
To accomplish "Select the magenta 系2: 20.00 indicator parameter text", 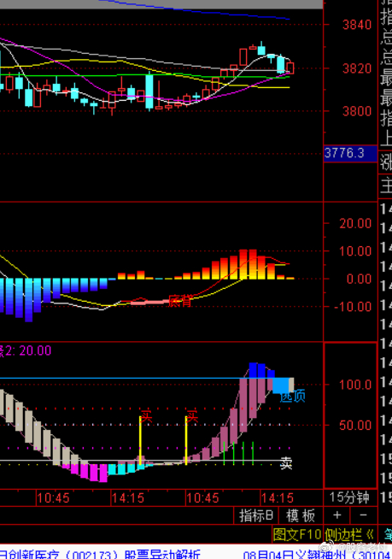I will pyautogui.click(x=26, y=350).
